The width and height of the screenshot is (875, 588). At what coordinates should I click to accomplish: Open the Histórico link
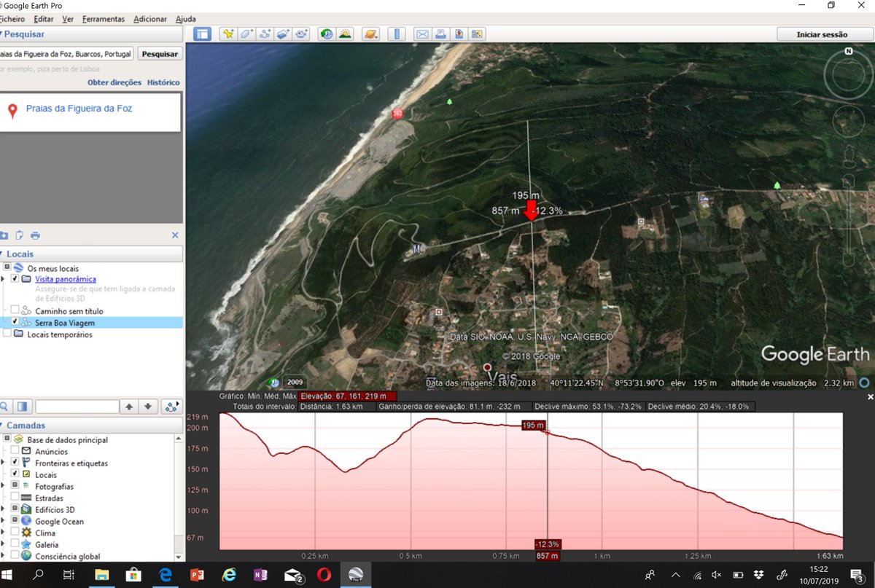point(163,82)
